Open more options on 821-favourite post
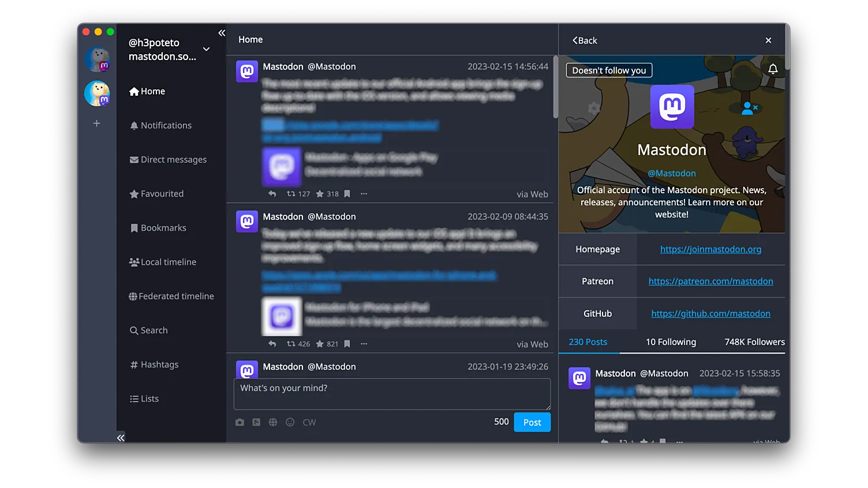Screen dimensions: 868x488 coord(364,344)
